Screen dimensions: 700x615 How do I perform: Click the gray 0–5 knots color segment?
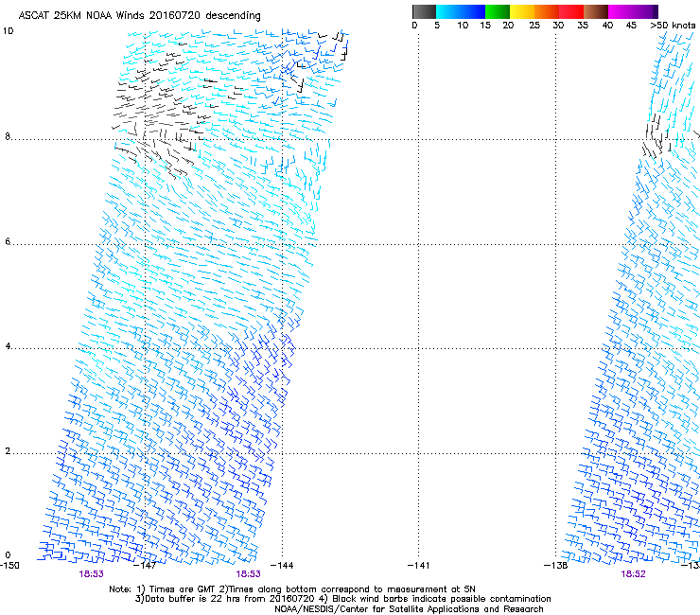[424, 11]
